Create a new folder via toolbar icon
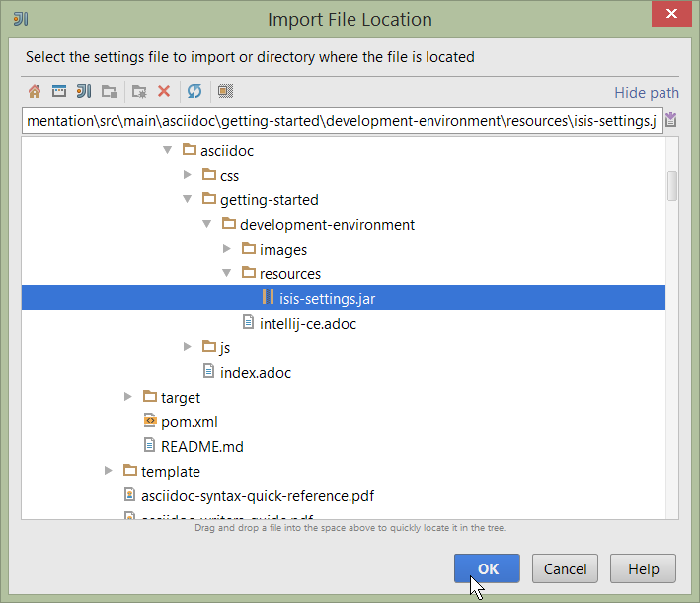 139,91
